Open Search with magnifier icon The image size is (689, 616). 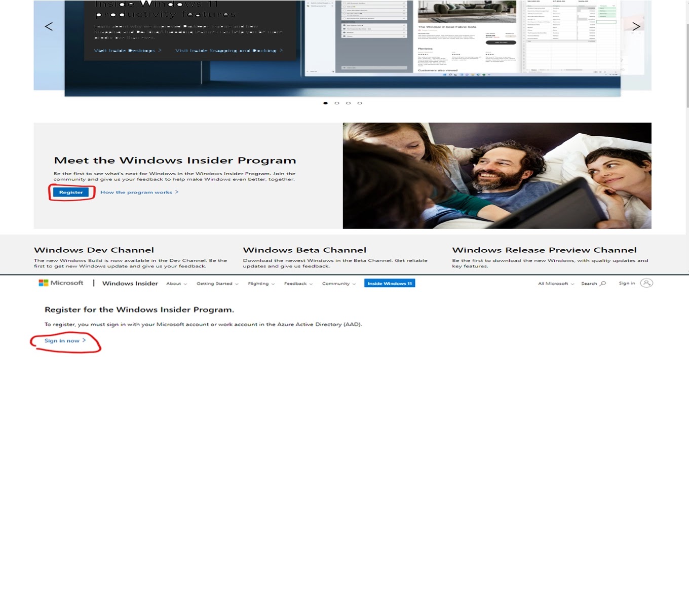593,284
